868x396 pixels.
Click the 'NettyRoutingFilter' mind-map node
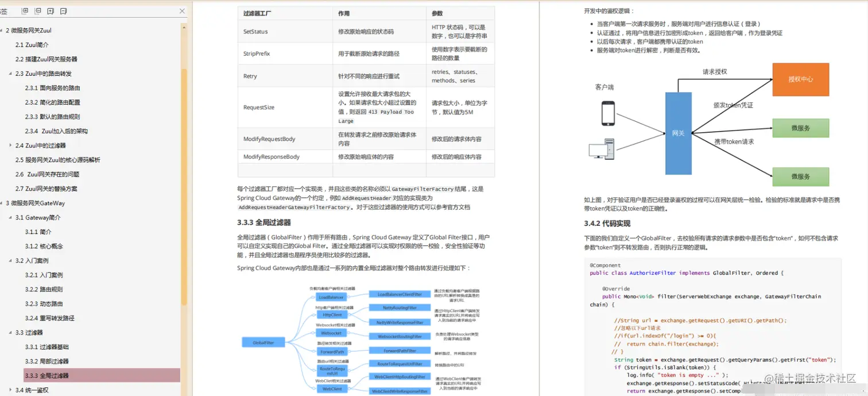click(x=400, y=308)
